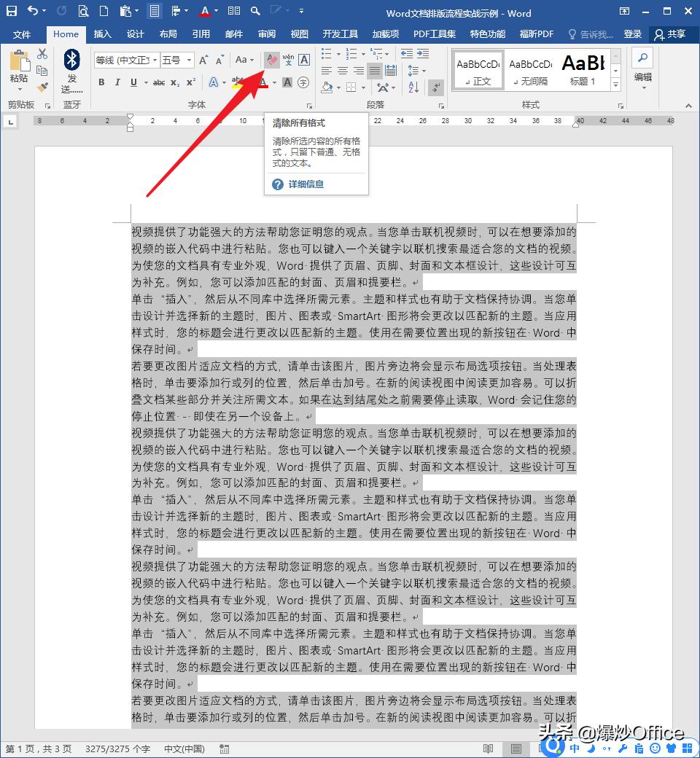Apply text highlight color
Viewport: 700px width, 758px height.
coord(238,82)
